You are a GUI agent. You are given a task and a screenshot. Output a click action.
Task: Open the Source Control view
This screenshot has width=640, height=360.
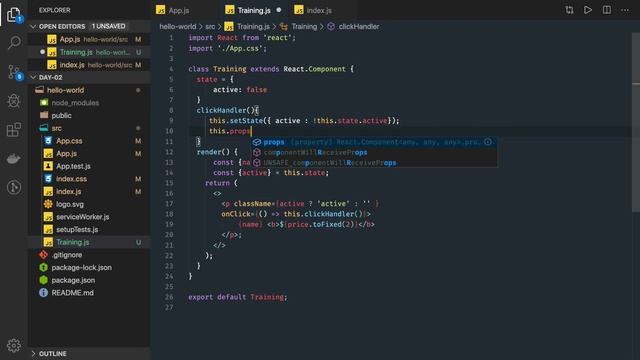click(14, 72)
